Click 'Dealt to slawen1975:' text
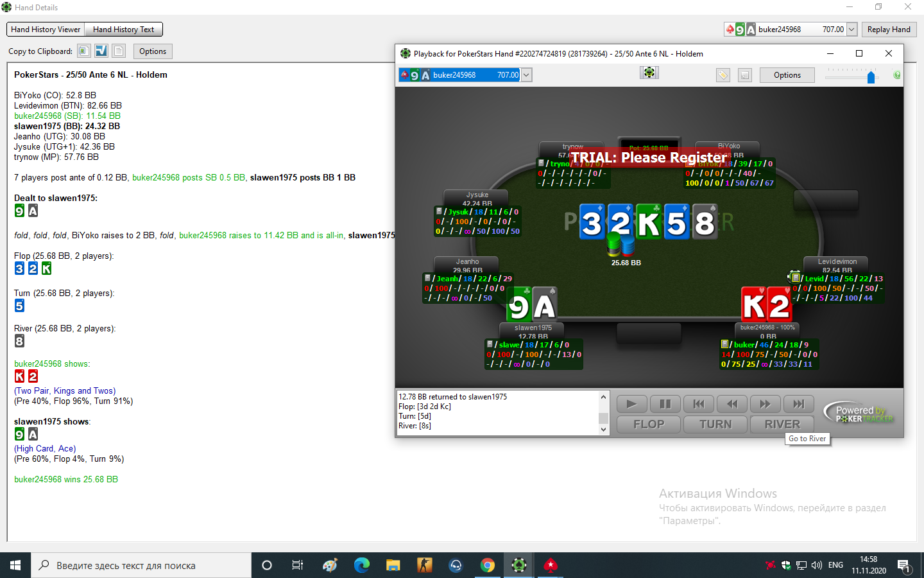Image resolution: width=924 pixels, height=578 pixels. [x=56, y=198]
